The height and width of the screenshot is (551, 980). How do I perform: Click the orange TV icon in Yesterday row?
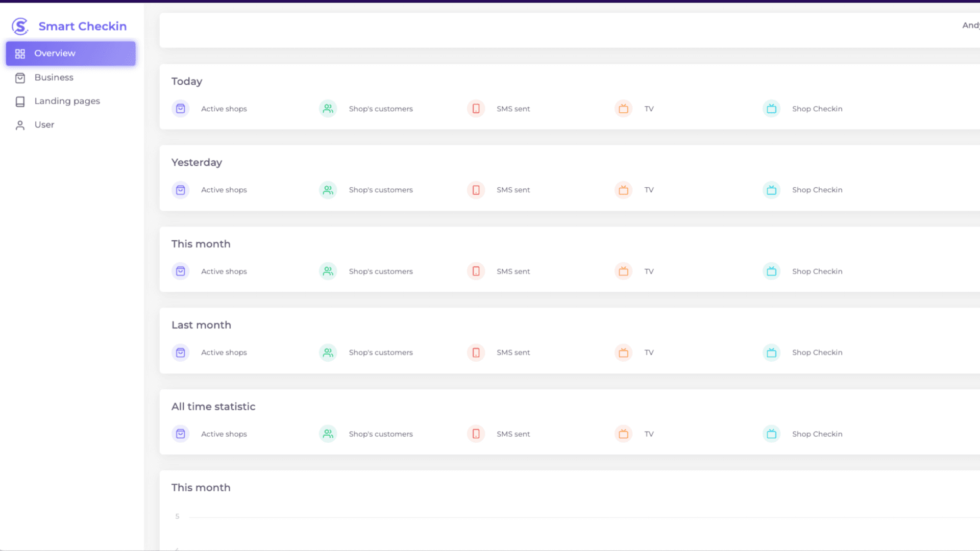(x=623, y=190)
